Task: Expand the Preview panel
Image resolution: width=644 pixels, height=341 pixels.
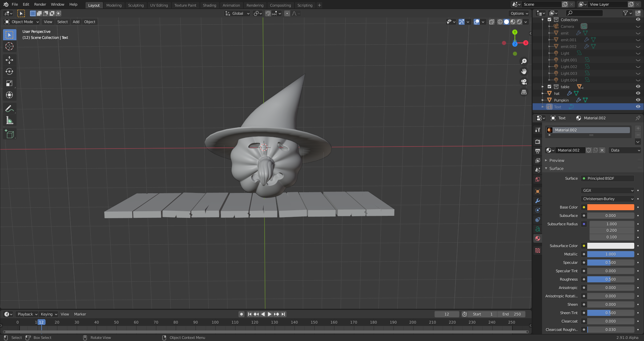Action: pos(557,161)
